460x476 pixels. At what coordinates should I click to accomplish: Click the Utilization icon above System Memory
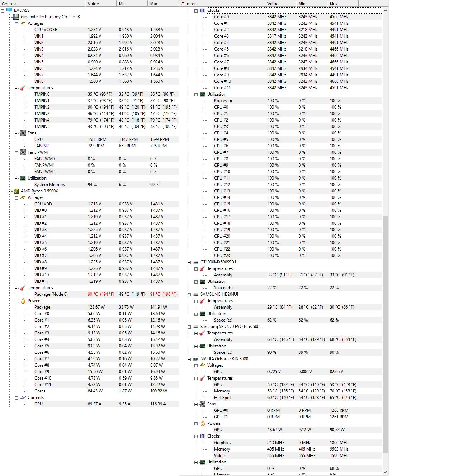(x=23, y=178)
